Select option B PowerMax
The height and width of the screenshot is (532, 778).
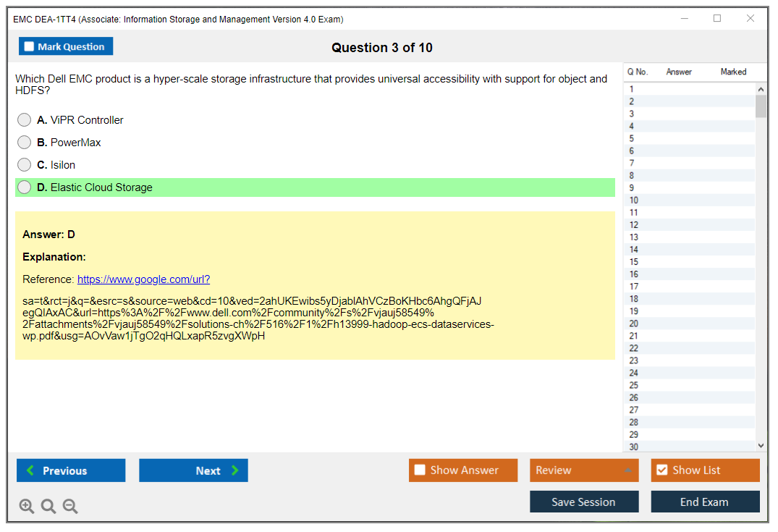[25, 143]
